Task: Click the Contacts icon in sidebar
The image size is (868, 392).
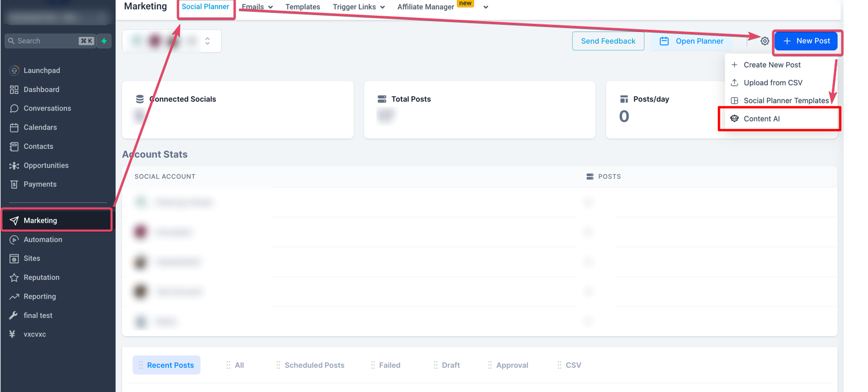Action: click(x=14, y=146)
